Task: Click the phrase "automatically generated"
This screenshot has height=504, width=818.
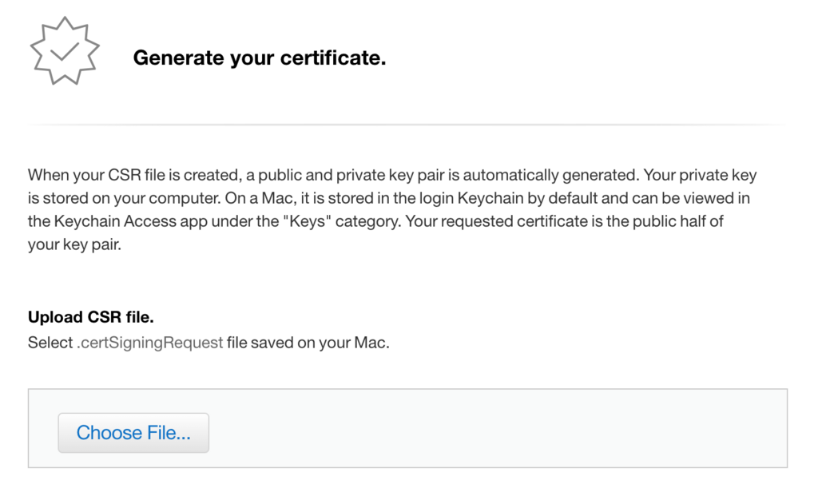Action: pyautogui.click(x=551, y=175)
